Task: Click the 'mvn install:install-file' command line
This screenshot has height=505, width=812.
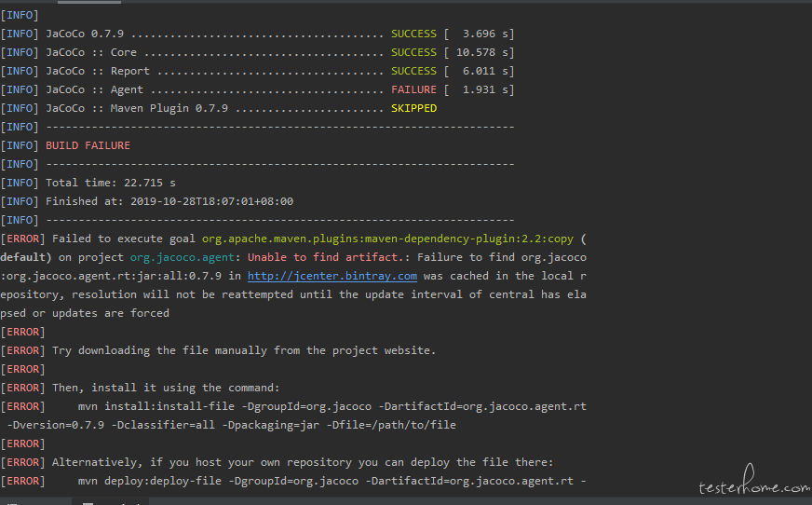Action: click(x=332, y=406)
